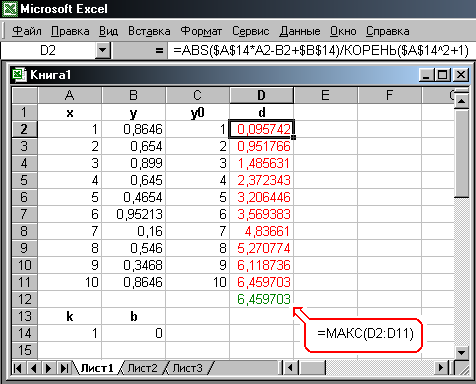Image resolution: width=476 pixels, height=384 pixels.
Task: Click the equals sign edit formula button
Action: (x=159, y=51)
